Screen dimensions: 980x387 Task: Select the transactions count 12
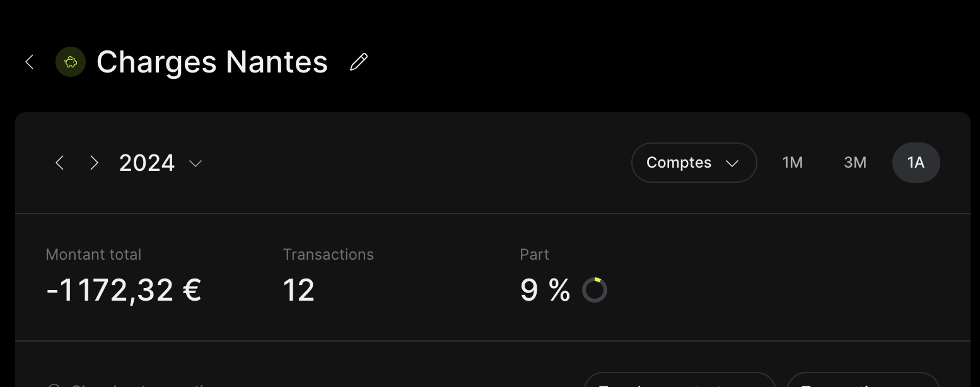tap(298, 290)
